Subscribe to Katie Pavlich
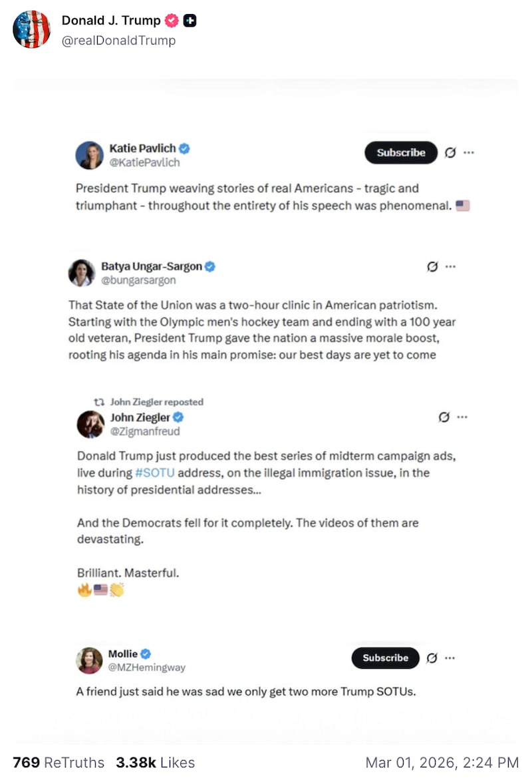 coord(400,152)
